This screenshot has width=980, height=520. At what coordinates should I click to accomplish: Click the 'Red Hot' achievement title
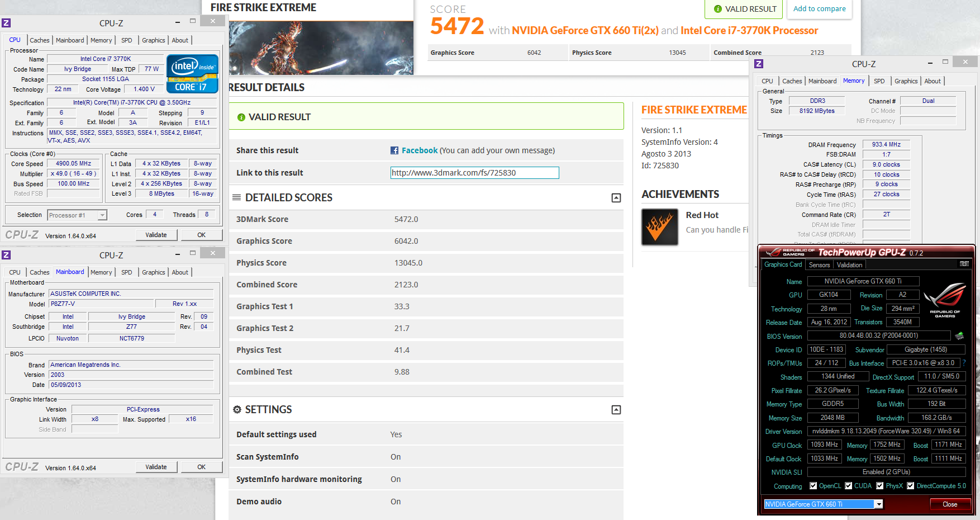702,215
